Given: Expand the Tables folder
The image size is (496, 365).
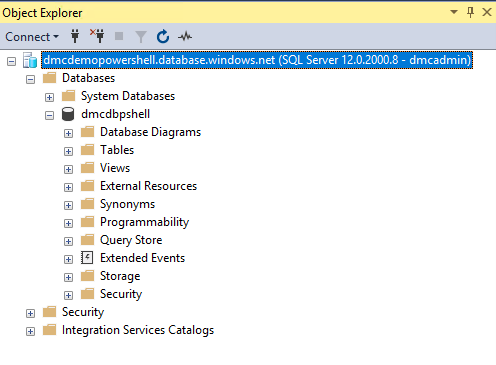Looking at the screenshot, I should [x=68, y=151].
